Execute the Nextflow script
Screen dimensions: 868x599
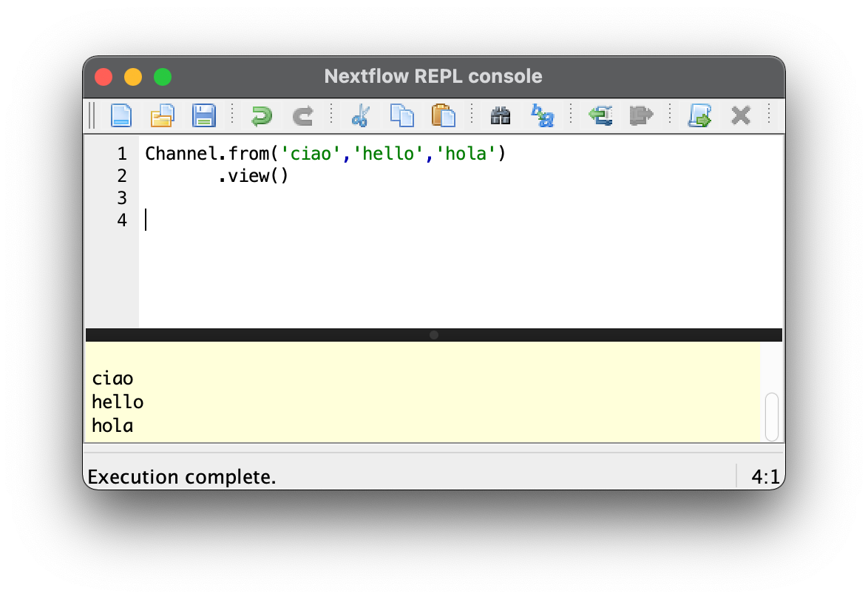pos(698,115)
